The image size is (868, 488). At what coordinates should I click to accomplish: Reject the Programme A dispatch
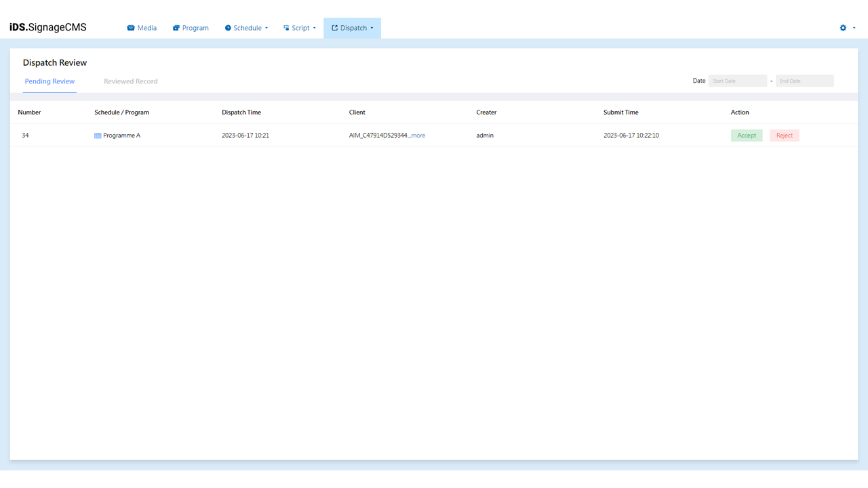coord(784,136)
